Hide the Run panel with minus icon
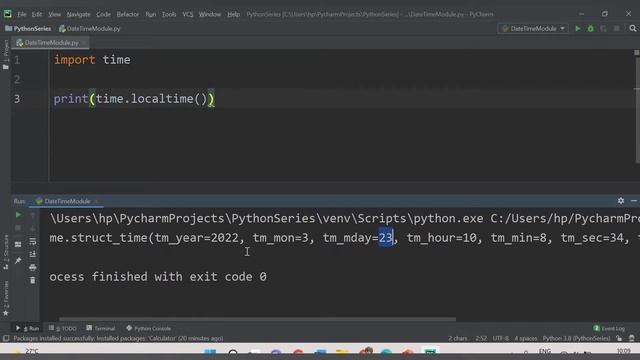 [x=633, y=201]
